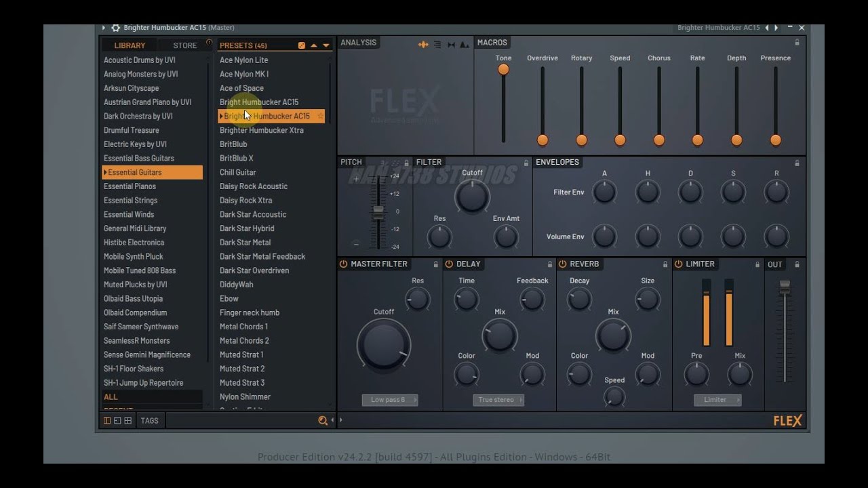Open the Low pass 6 filter type dropdown
Screen dimensions: 868x488
pyautogui.click(x=390, y=400)
